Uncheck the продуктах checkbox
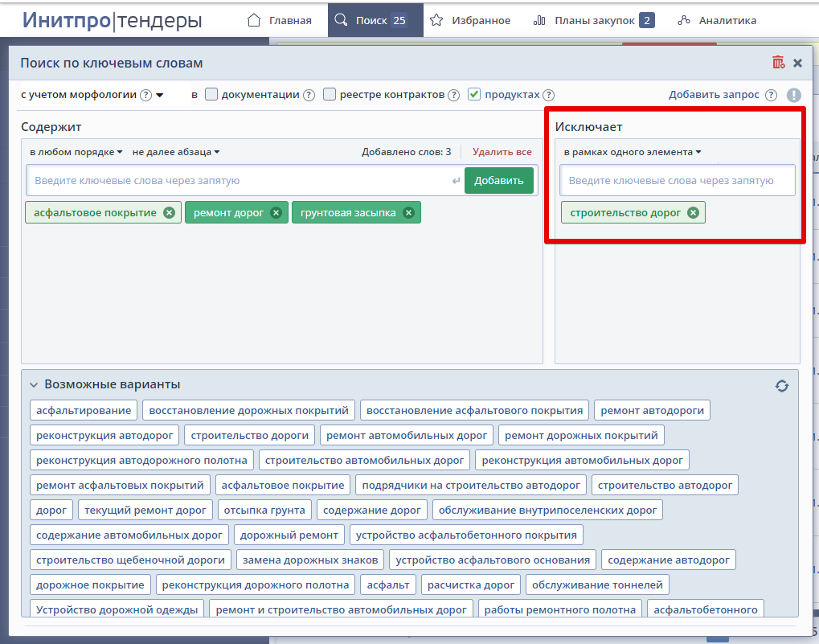Image resolution: width=819 pixels, height=644 pixels. tap(473, 95)
